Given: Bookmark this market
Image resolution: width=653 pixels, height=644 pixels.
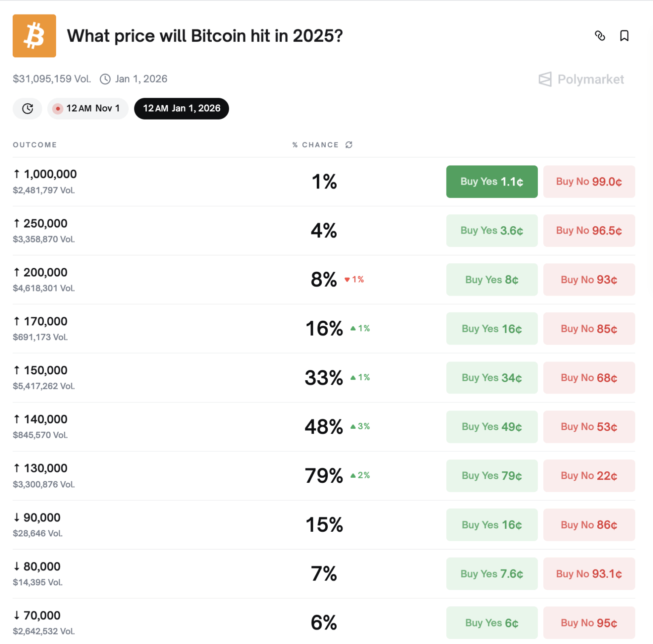Looking at the screenshot, I should [624, 36].
